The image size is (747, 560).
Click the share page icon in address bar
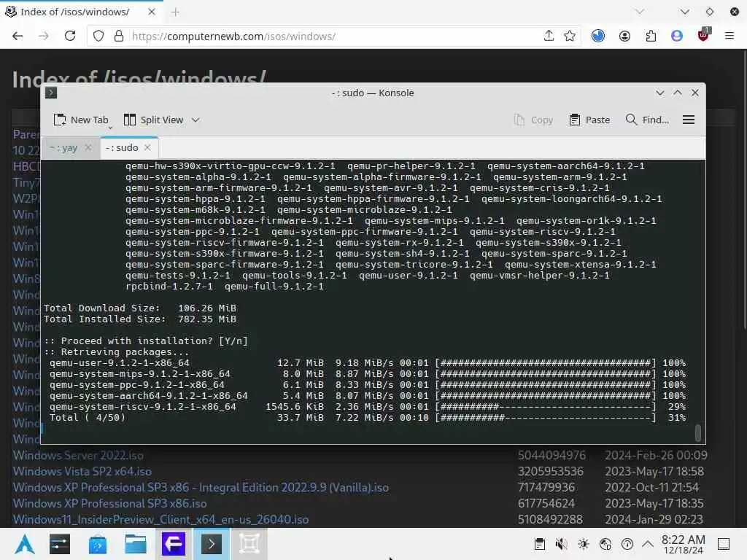549,36
